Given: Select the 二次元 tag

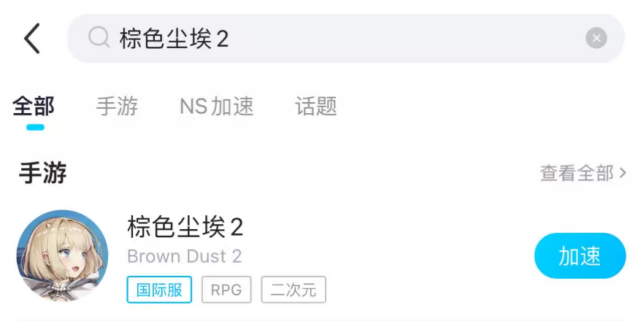Looking at the screenshot, I should 294,290.
